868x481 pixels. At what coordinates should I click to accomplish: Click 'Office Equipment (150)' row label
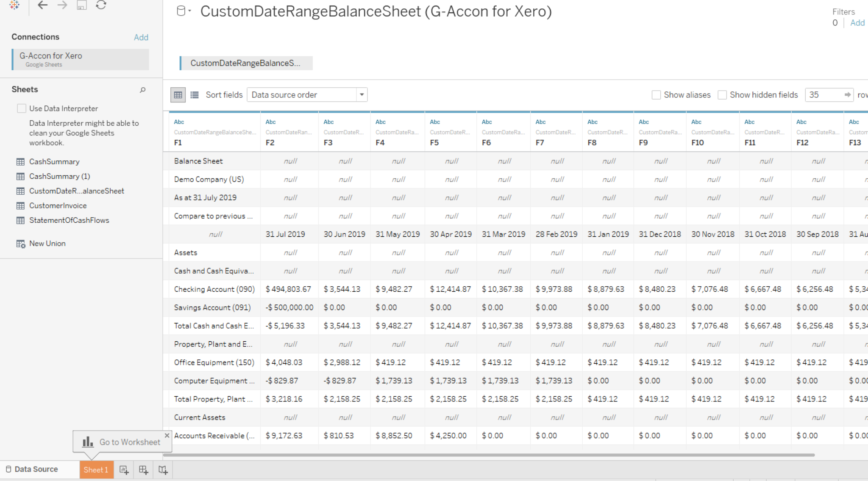click(214, 362)
